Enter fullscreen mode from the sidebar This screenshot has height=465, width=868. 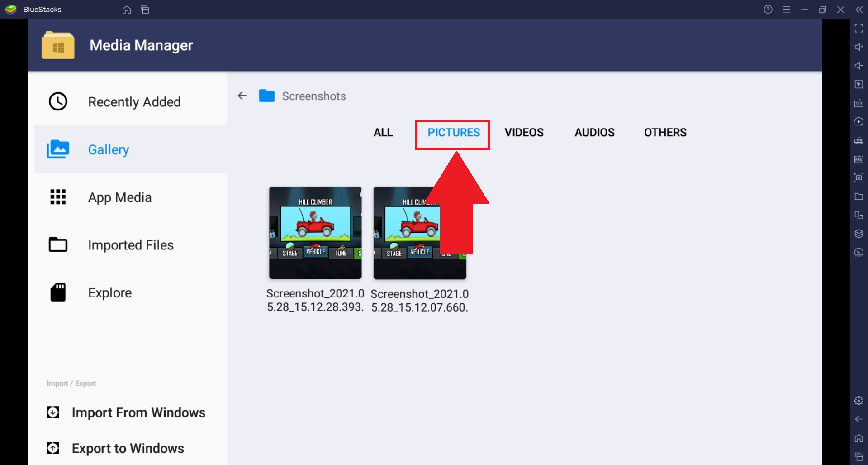[x=859, y=29]
